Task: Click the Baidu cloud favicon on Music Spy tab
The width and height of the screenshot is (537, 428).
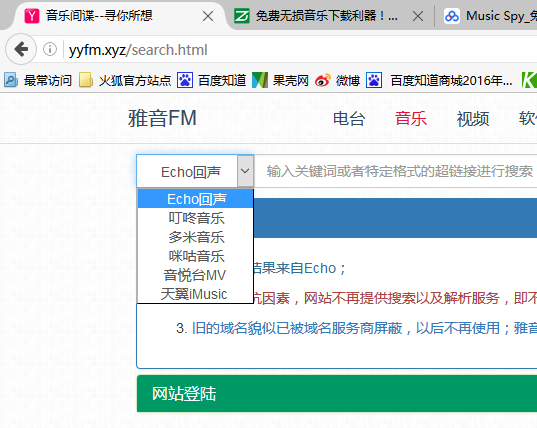Action: (x=452, y=16)
